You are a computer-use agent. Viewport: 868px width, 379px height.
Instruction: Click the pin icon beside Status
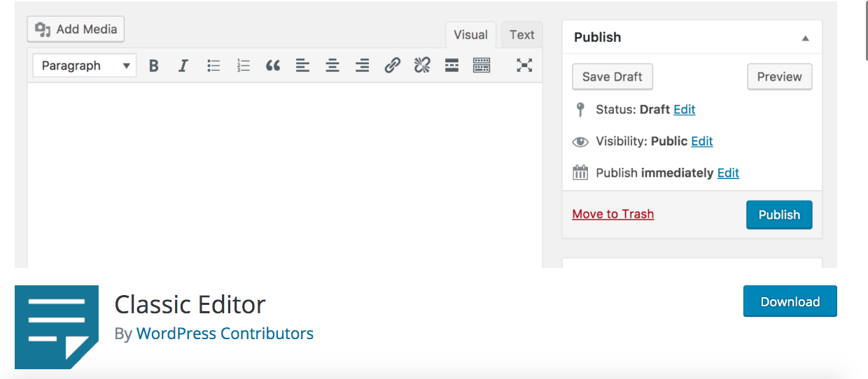(580, 110)
